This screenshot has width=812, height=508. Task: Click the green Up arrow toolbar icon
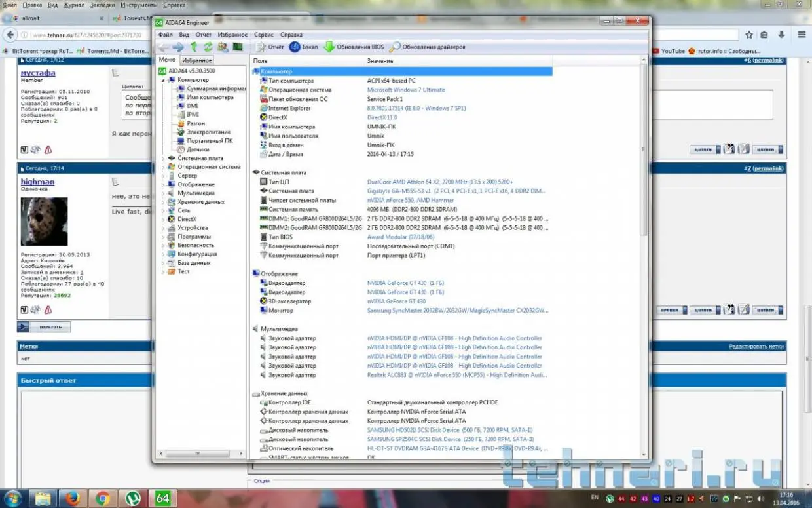click(x=194, y=47)
